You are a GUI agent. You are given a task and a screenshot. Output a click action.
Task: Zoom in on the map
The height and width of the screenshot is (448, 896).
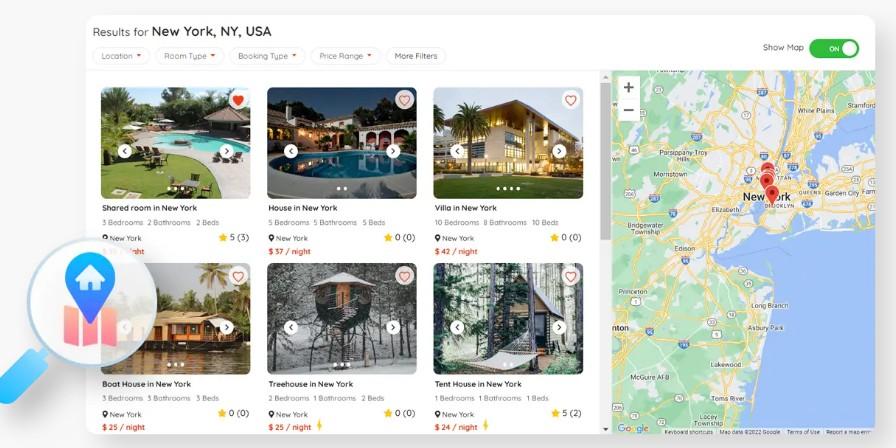click(x=629, y=87)
